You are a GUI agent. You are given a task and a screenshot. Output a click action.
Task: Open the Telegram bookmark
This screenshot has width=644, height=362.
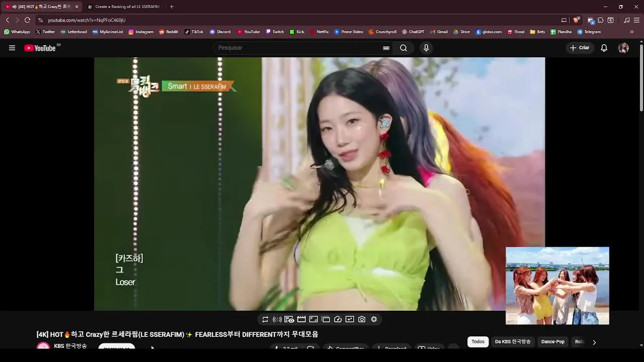coord(589,32)
